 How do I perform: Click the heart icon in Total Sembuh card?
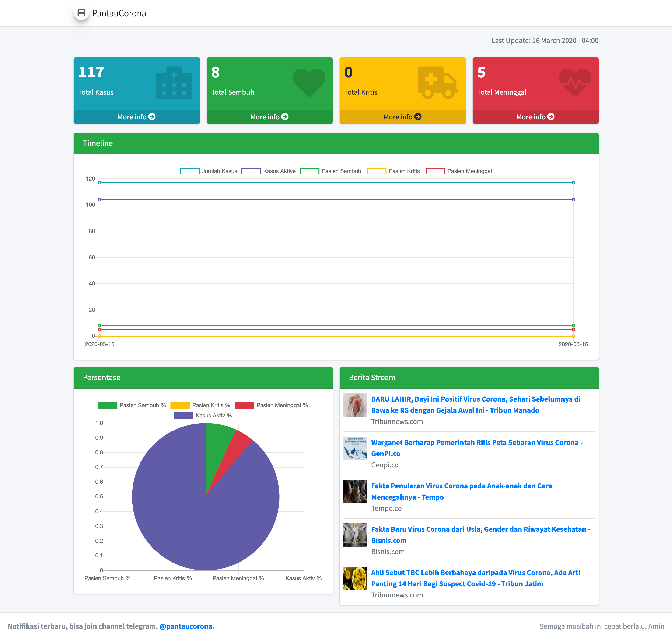tap(309, 82)
